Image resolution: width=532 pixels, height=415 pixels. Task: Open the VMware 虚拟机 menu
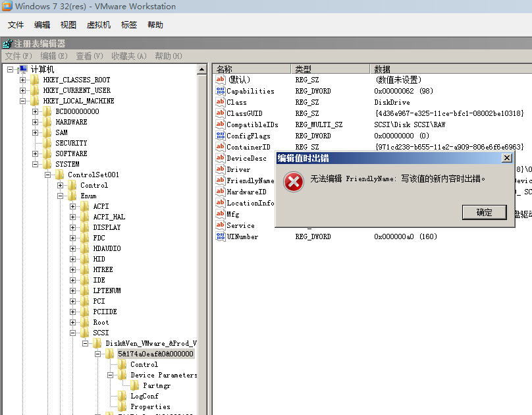[98, 25]
